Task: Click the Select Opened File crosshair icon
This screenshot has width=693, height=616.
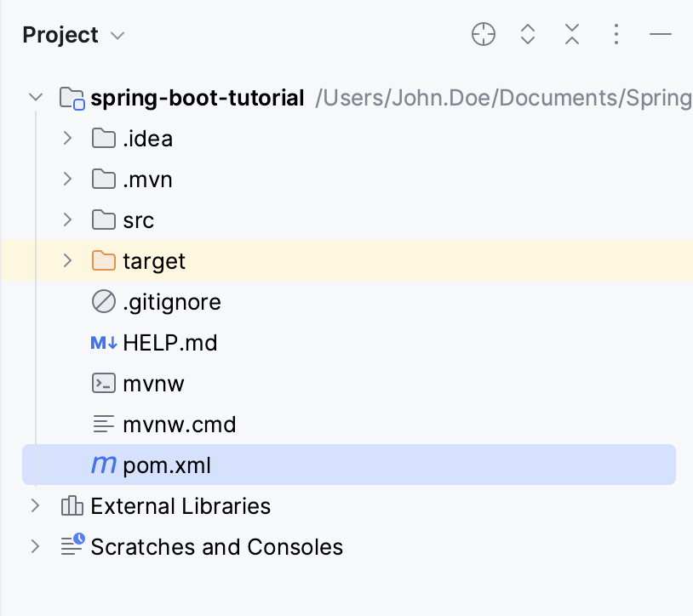Action: click(483, 34)
